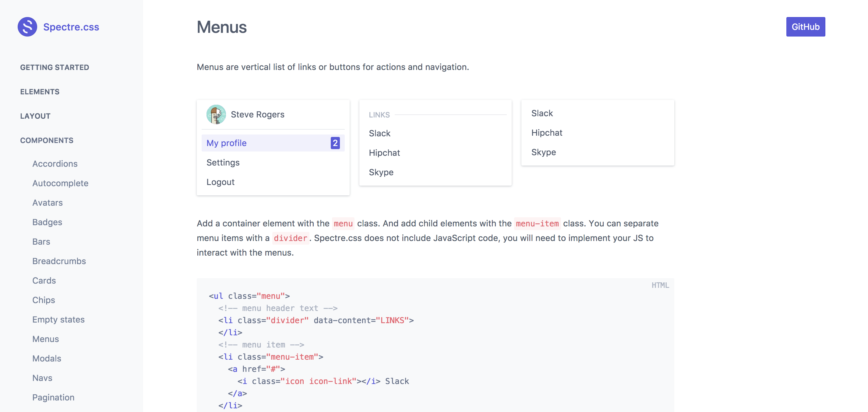
Task: Open the Modals sidebar link
Action: click(47, 358)
